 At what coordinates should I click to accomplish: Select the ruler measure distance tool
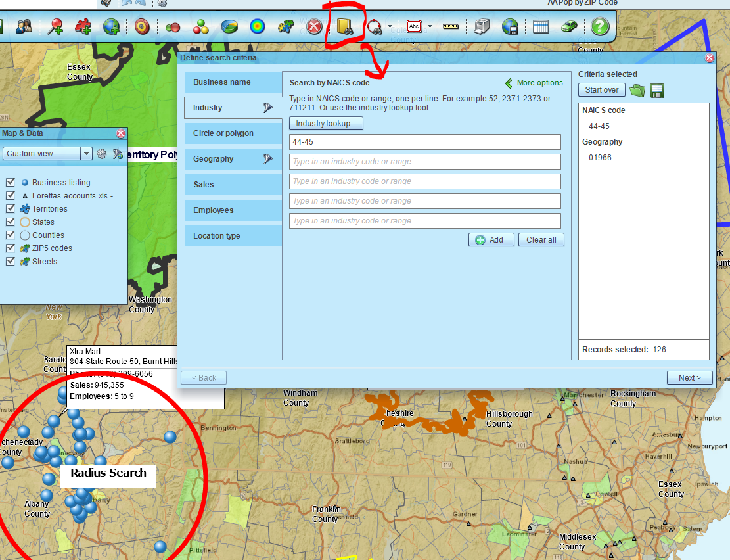(x=450, y=26)
